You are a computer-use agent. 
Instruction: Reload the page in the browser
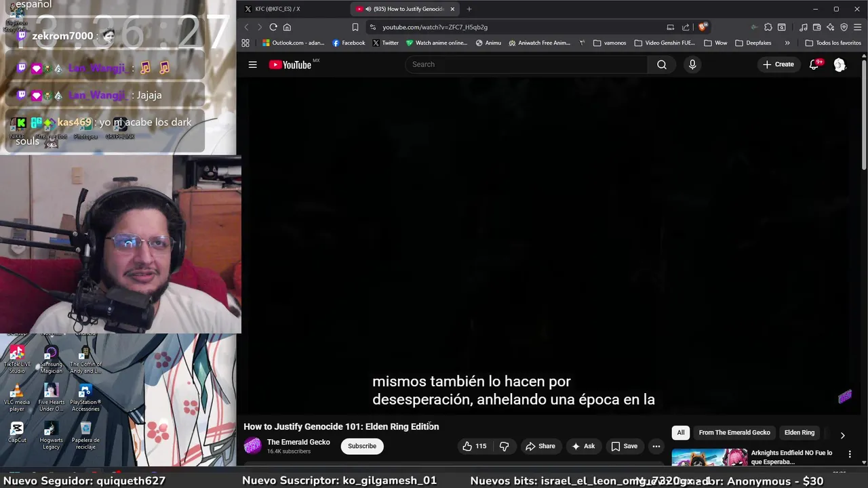[273, 27]
